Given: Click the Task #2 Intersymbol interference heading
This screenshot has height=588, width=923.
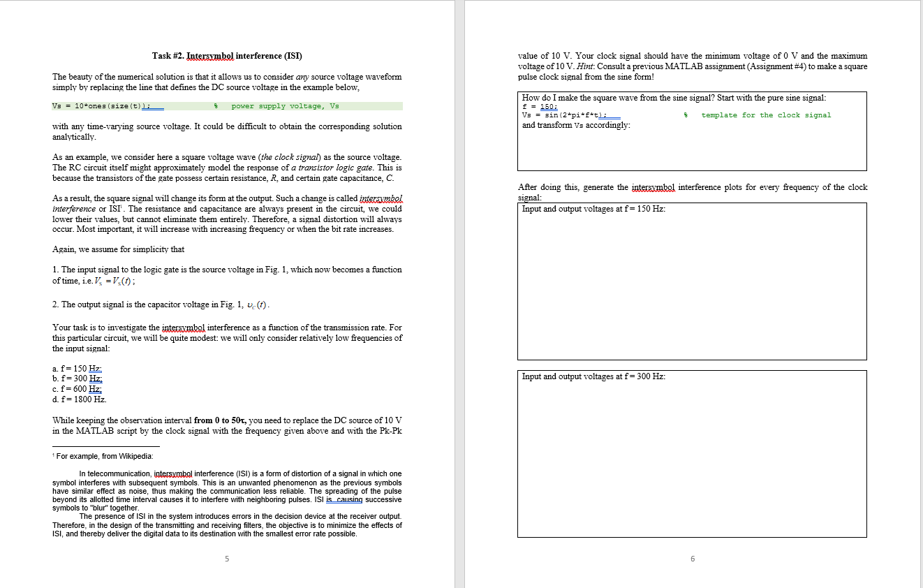Looking at the screenshot, I should [227, 56].
